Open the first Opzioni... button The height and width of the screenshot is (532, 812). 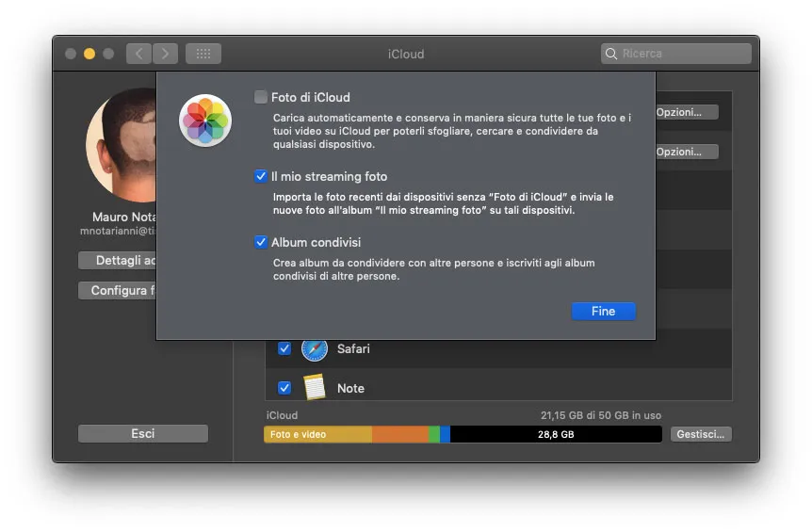click(x=688, y=112)
